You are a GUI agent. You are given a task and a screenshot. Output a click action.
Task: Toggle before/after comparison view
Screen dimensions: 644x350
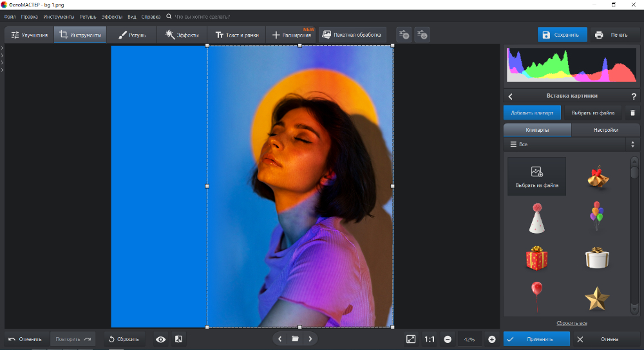click(x=178, y=339)
